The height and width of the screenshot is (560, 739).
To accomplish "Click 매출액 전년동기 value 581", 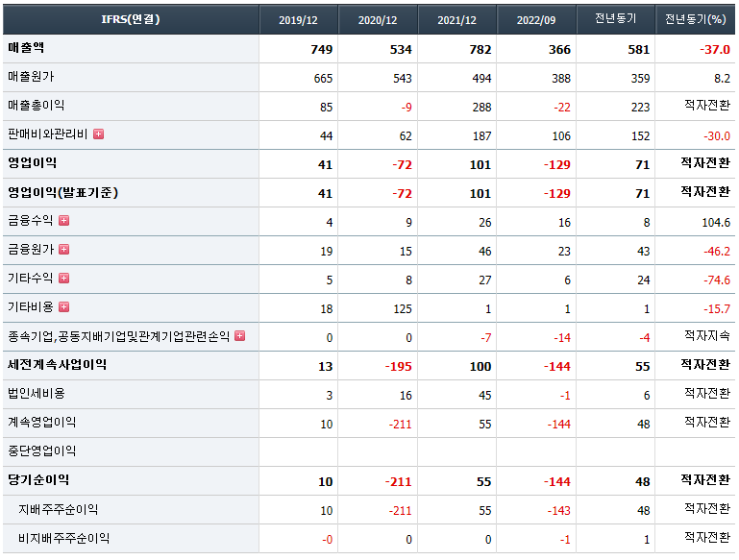I will point(639,49).
